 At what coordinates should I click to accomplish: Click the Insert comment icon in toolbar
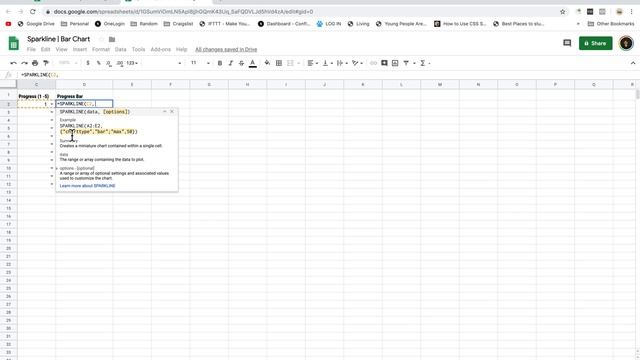click(x=384, y=63)
